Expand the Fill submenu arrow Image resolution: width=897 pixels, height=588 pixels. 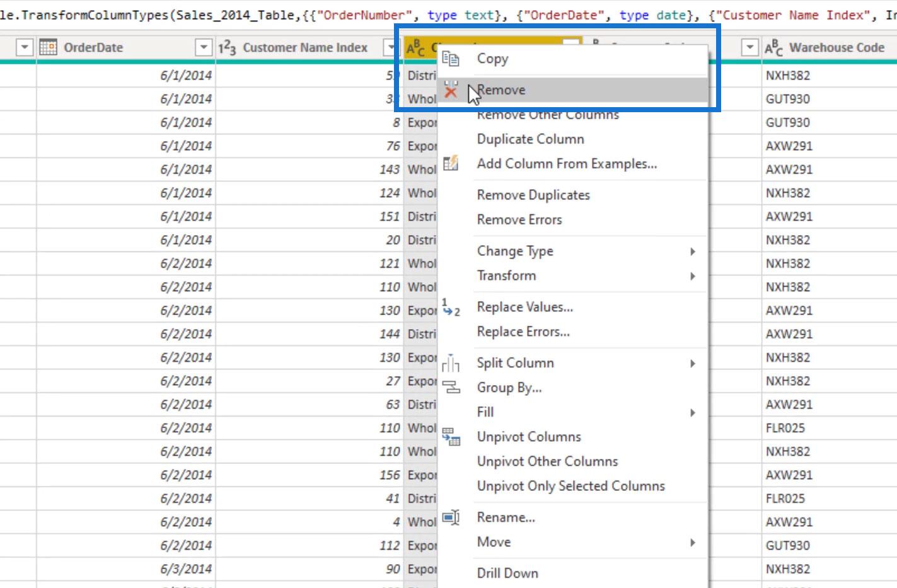tap(693, 413)
